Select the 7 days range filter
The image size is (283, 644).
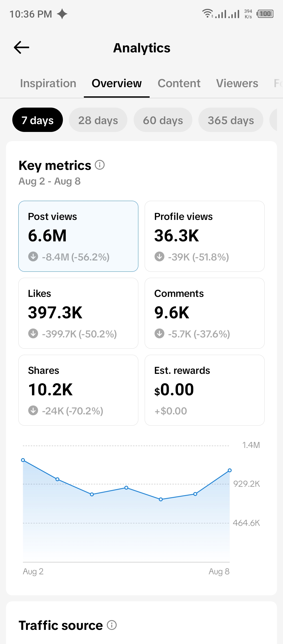(37, 120)
